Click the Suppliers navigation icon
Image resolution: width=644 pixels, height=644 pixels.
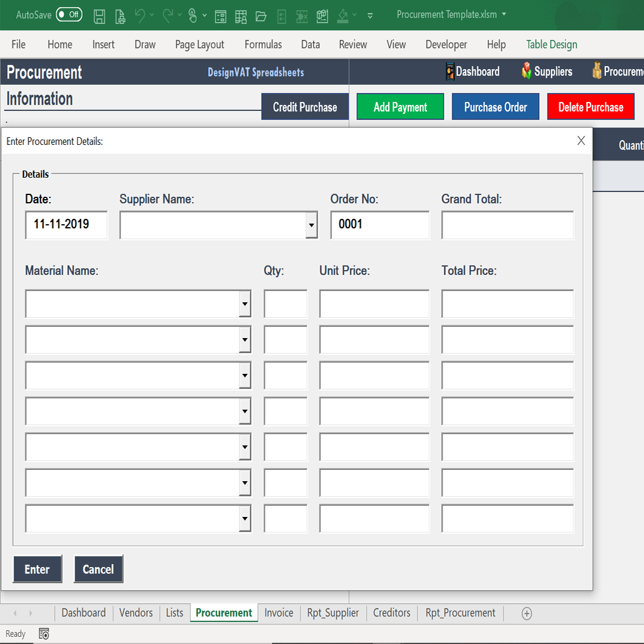pos(527,71)
